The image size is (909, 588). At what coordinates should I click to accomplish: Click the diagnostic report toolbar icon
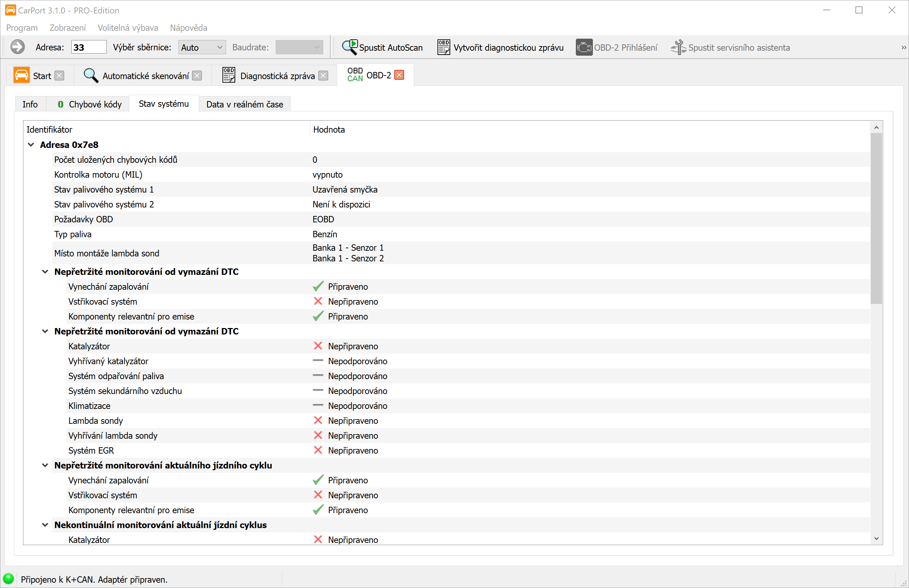click(x=444, y=48)
